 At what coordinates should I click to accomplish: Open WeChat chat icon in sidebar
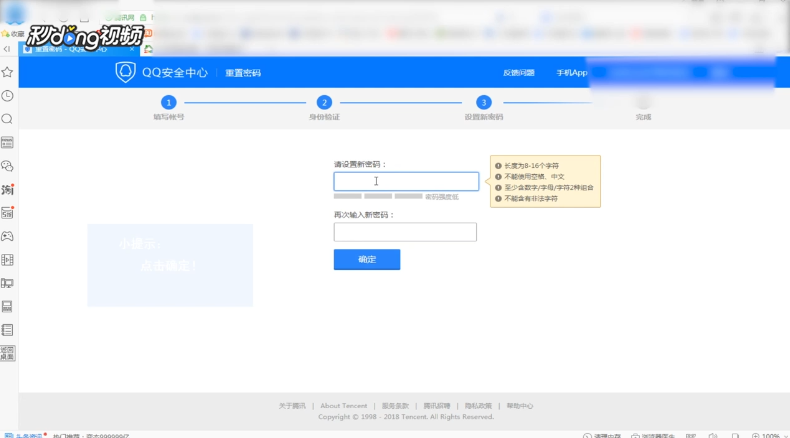tap(7, 166)
